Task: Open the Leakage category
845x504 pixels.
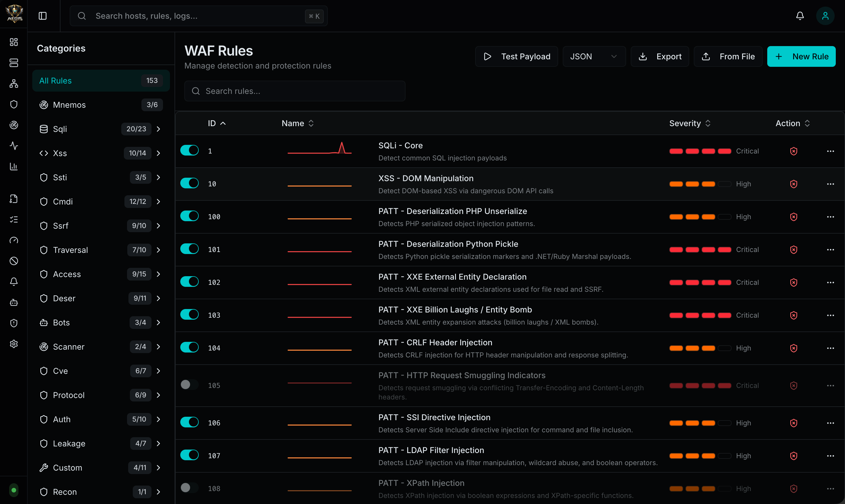Action: click(x=101, y=444)
